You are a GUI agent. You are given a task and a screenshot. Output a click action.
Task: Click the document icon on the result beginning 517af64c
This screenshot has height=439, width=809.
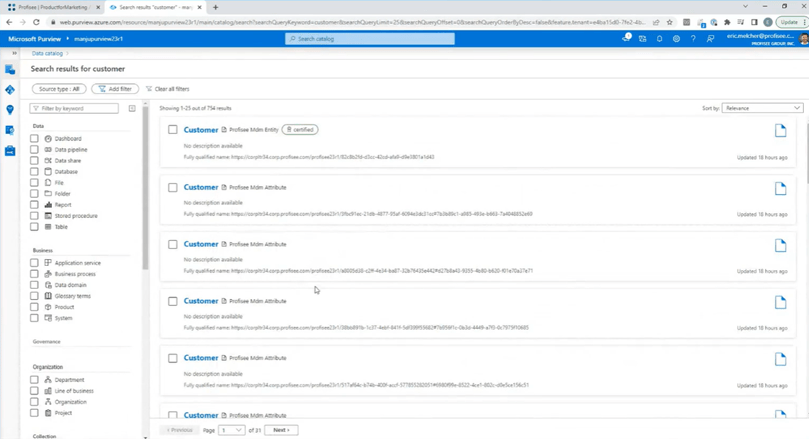pos(780,359)
